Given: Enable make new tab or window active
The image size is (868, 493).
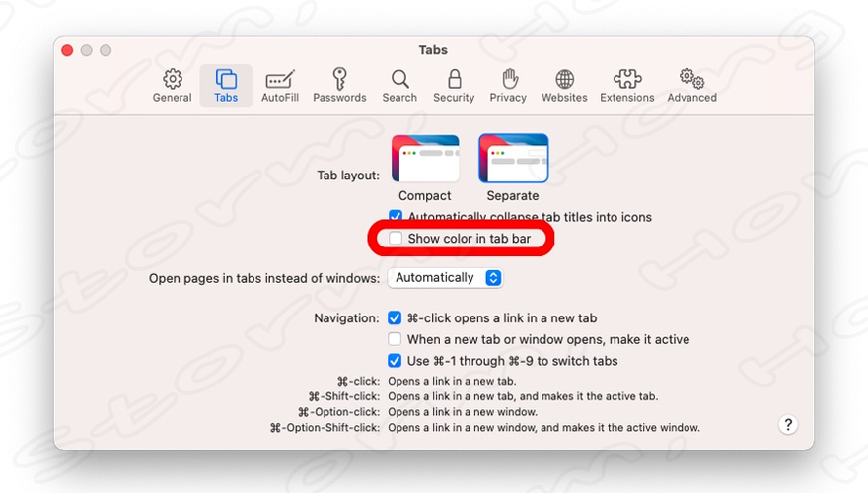Looking at the screenshot, I should [x=395, y=339].
